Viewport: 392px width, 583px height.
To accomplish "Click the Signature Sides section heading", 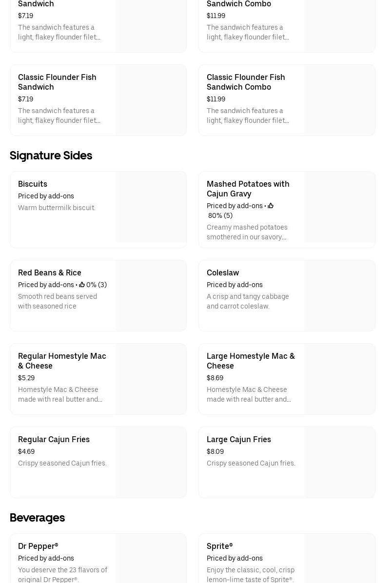I will click(51, 155).
